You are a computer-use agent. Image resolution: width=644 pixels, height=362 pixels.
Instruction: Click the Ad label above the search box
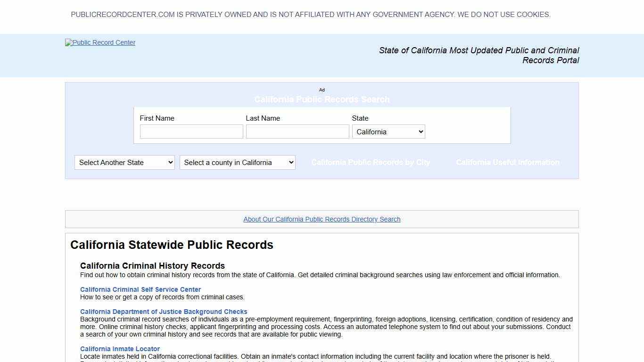click(322, 90)
